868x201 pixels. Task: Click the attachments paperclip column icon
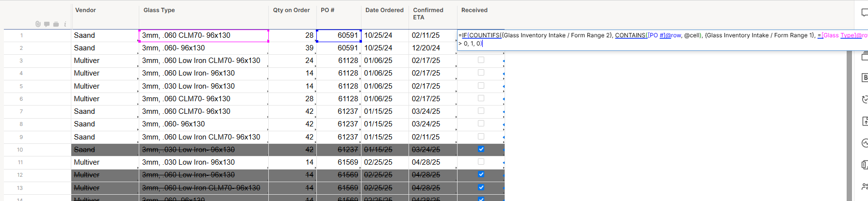pyautogui.click(x=38, y=24)
